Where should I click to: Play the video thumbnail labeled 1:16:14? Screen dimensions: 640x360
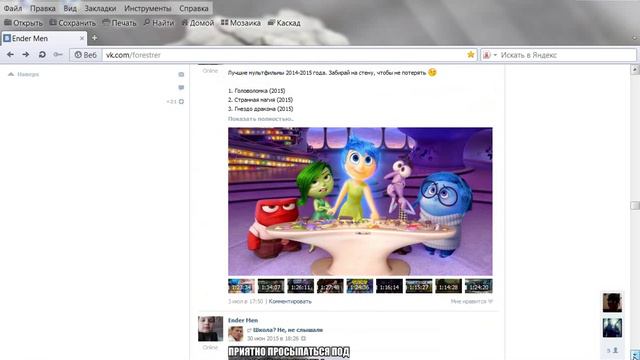click(389, 286)
